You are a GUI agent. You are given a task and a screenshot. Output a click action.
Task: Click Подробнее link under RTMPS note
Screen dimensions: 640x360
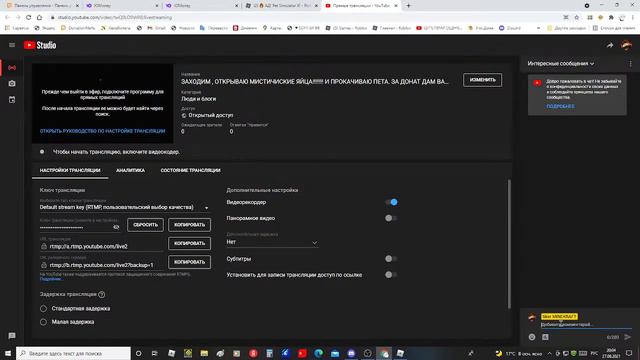51,279
